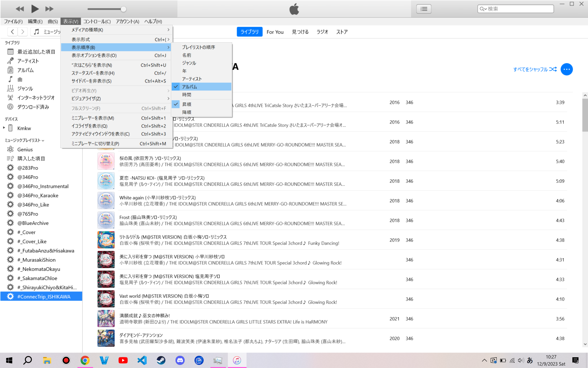The image size is (588, 368).
Task: Open the Genius playlist
Action: pyautogui.click(x=25, y=150)
